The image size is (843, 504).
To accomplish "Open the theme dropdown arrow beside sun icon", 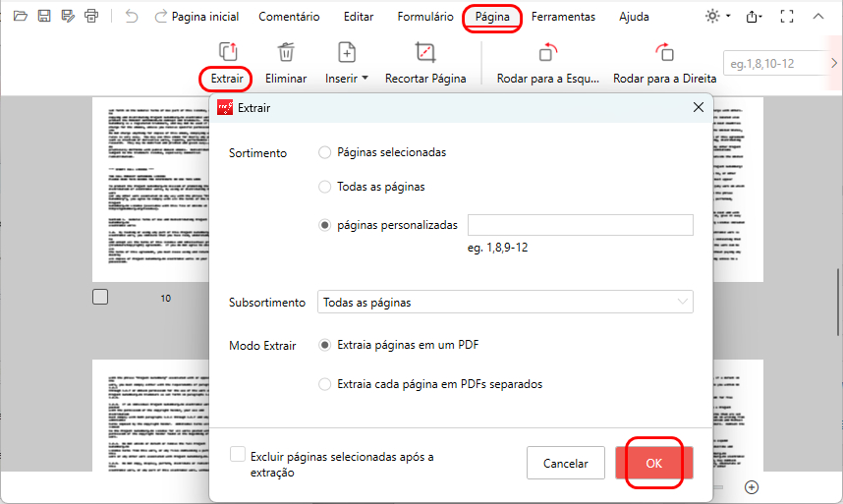I will 728,16.
